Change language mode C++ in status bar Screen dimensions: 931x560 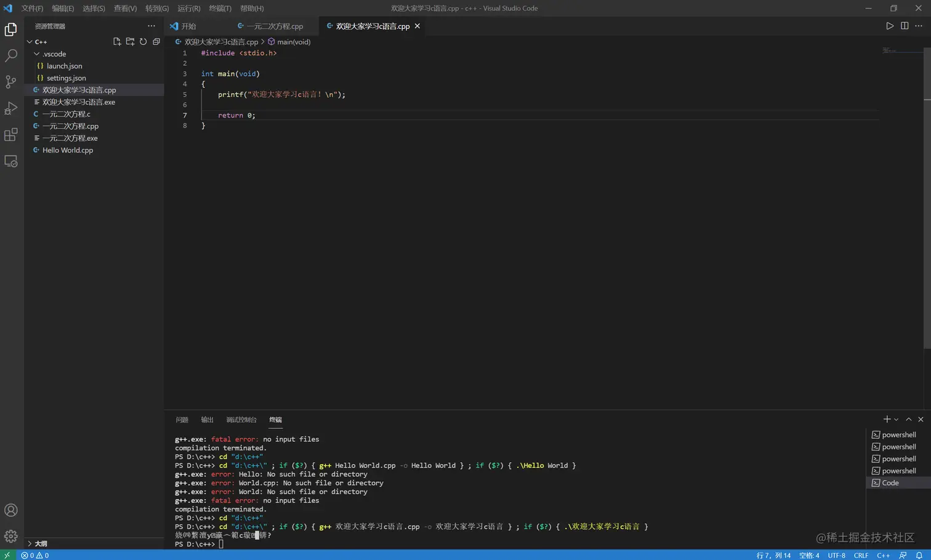[x=883, y=555]
